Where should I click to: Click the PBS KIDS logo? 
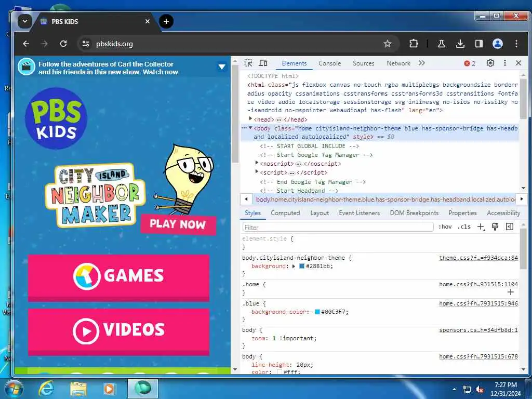(x=56, y=118)
